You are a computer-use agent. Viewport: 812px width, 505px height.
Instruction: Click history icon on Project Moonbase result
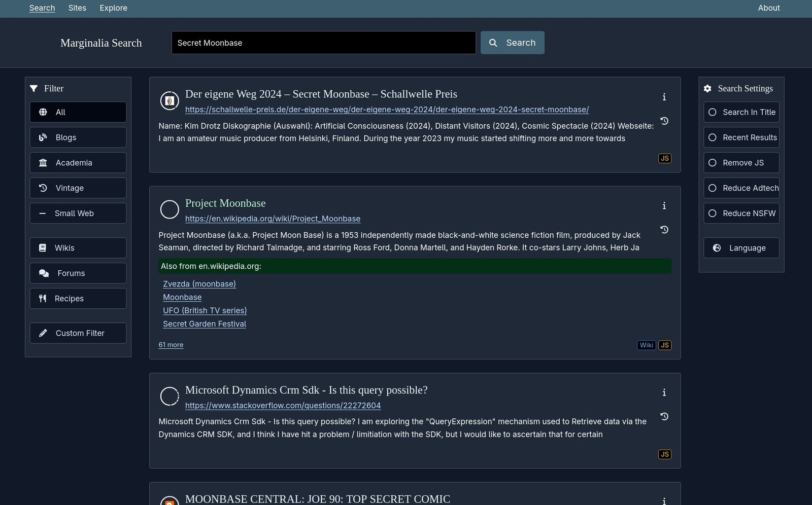664,230
